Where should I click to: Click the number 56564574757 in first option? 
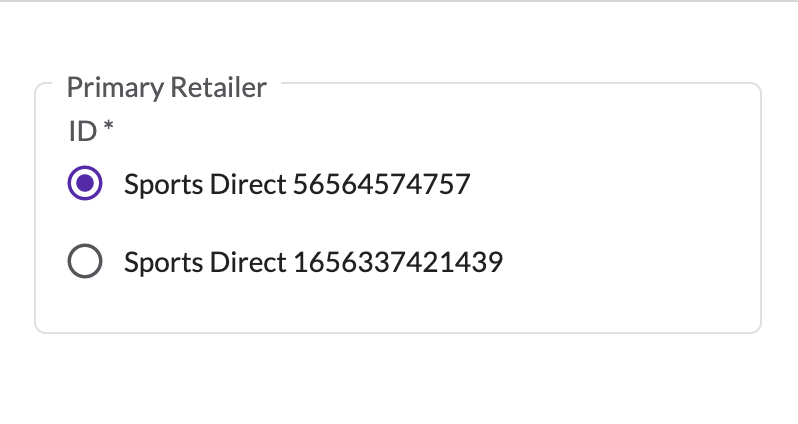(x=381, y=184)
